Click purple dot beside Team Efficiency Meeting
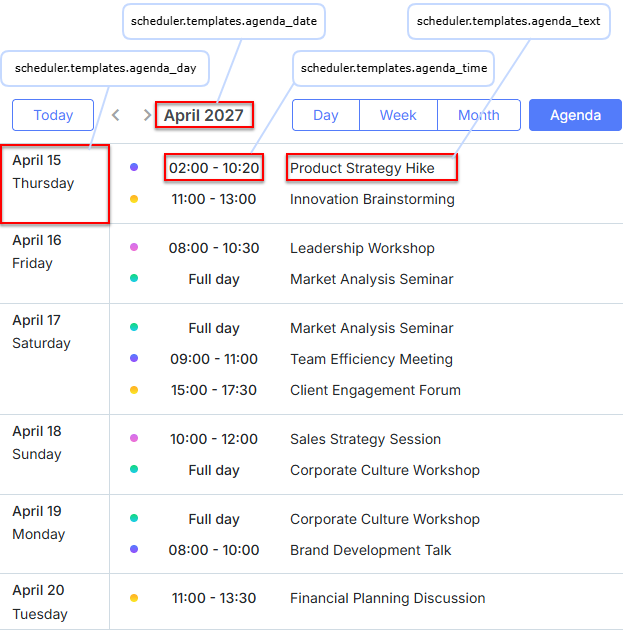The width and height of the screenshot is (623, 630). (x=134, y=358)
